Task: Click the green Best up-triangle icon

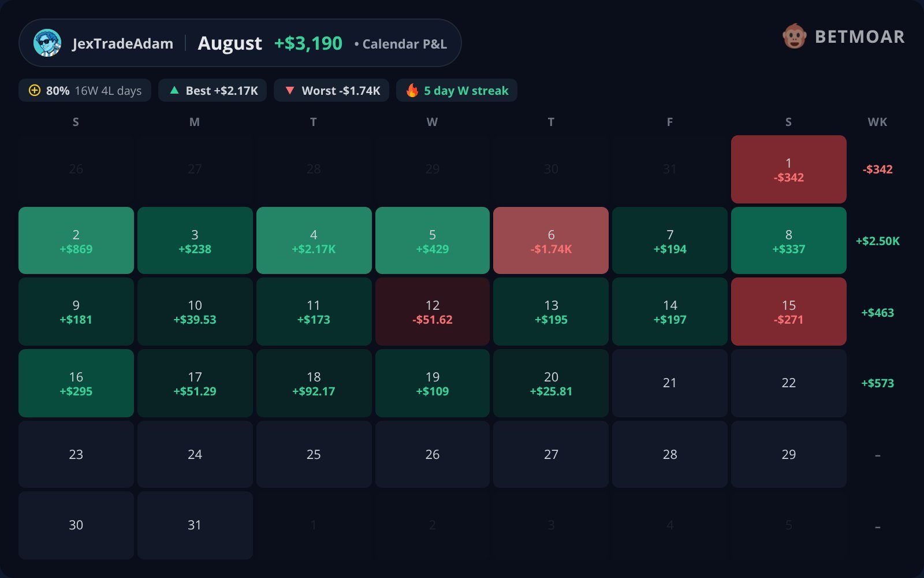Action: tap(174, 91)
